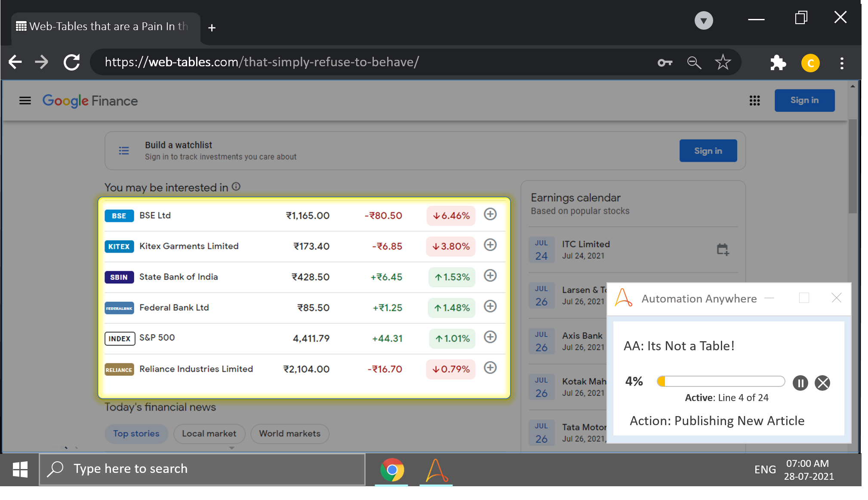Viewport: 868px width, 500px height.
Task: Click the Automation Anywhere logo in popup
Action: pos(623,298)
